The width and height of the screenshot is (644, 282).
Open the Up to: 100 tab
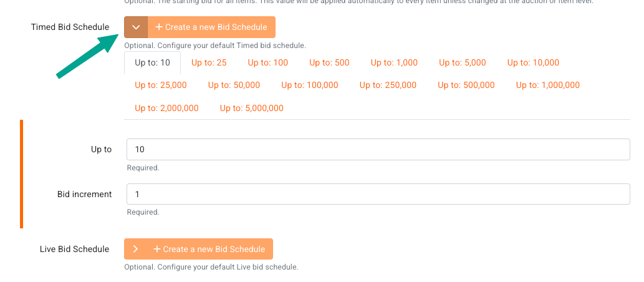(268, 63)
